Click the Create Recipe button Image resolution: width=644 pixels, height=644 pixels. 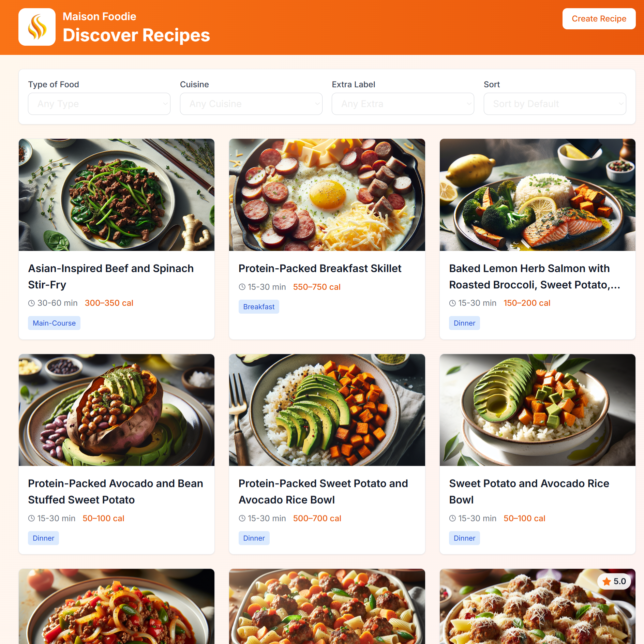(x=599, y=19)
